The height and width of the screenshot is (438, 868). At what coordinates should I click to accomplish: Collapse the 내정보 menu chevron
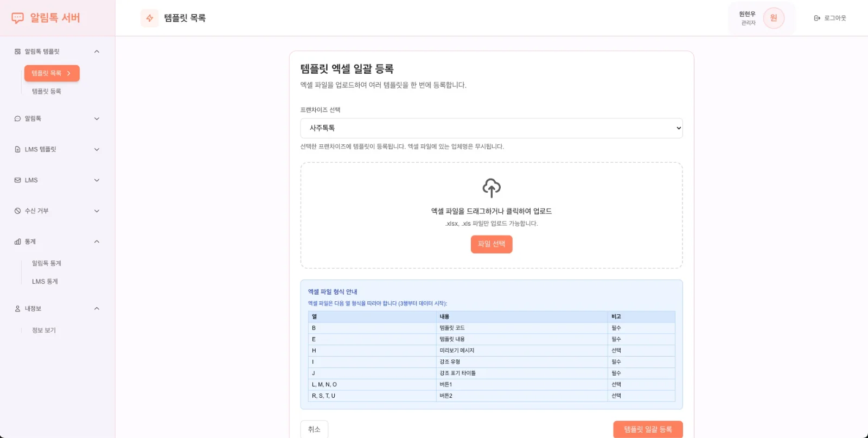(97, 308)
